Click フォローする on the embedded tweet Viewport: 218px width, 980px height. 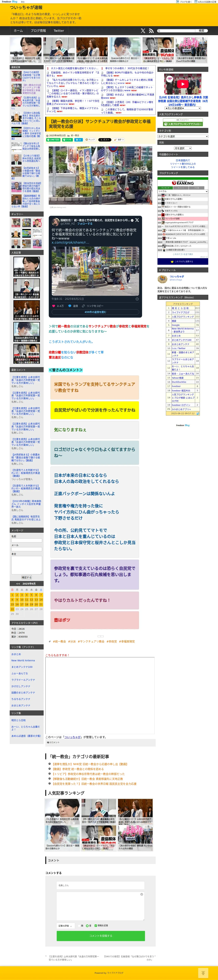[85, 224]
